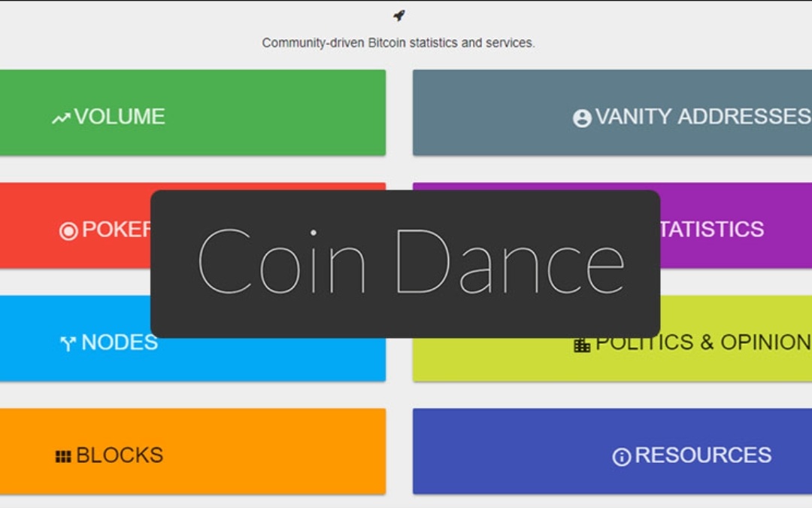Click the fork icon beside NODES
812x508 pixels.
click(x=68, y=343)
